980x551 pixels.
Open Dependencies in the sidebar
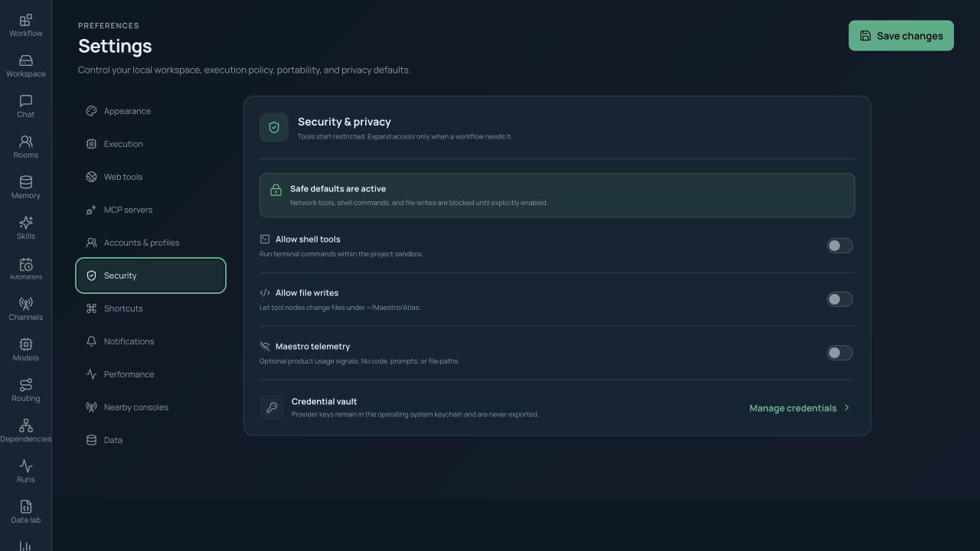pos(25,431)
